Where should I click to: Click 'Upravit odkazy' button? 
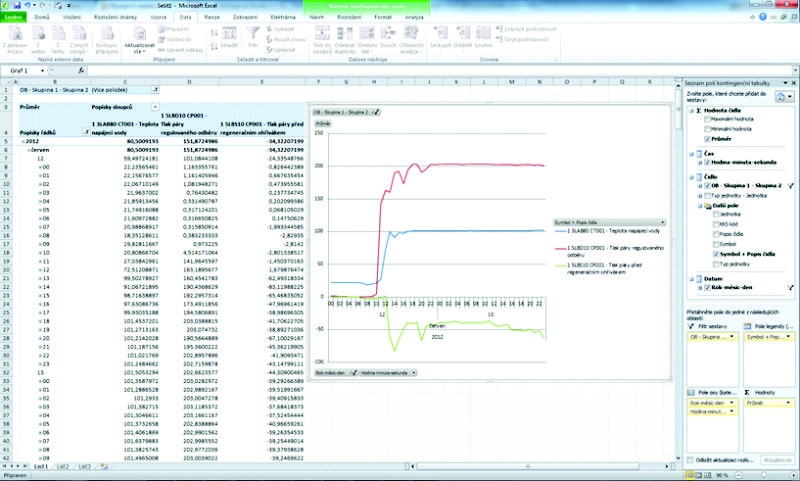point(181,50)
